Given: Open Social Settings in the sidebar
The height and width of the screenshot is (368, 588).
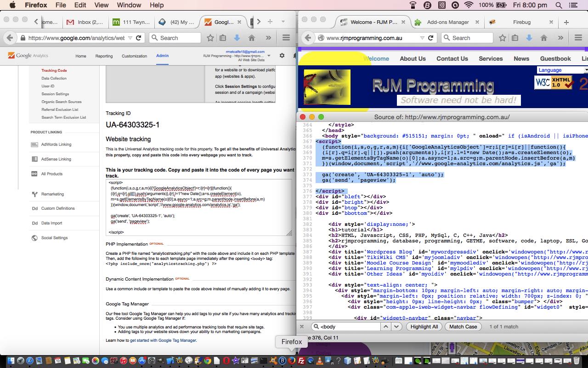Looking at the screenshot, I should coord(54,238).
